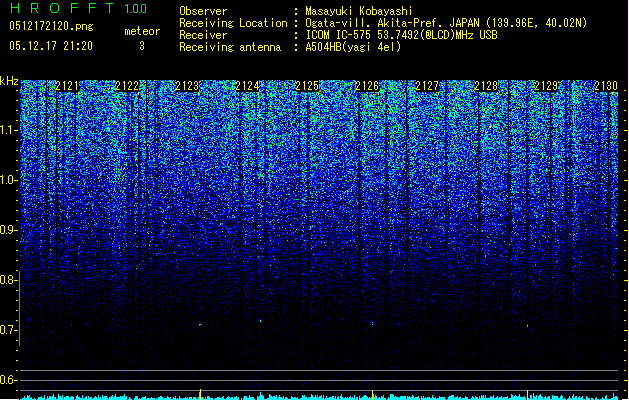Click the 2121 time label
Screen dimensions: 629x400
pos(67,86)
